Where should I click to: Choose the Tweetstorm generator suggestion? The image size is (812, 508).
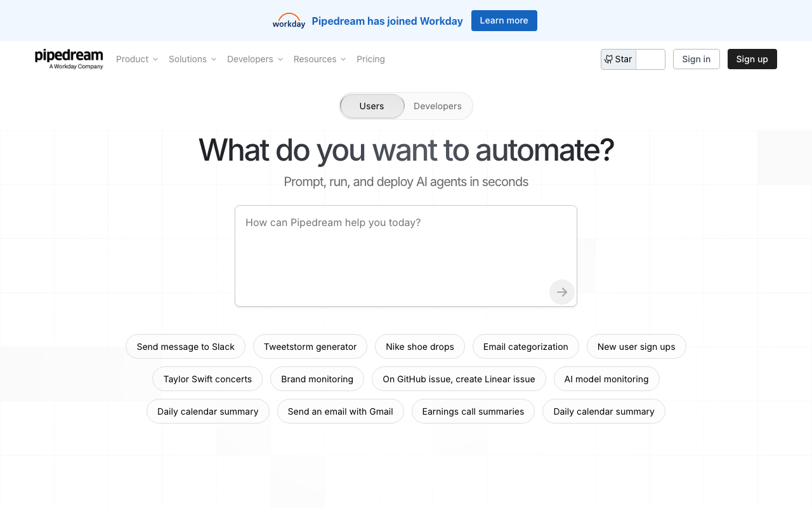(x=310, y=347)
